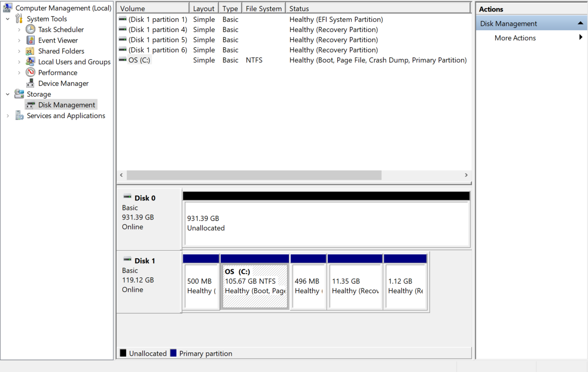Click the Disk Management header in Actions pane
Screen dimensions: 588x372
click(x=532, y=23)
